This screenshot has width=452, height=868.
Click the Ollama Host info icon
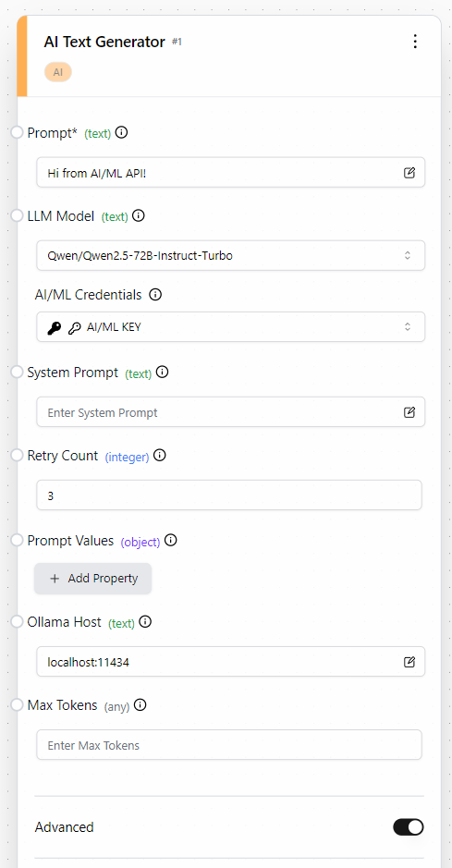145,622
